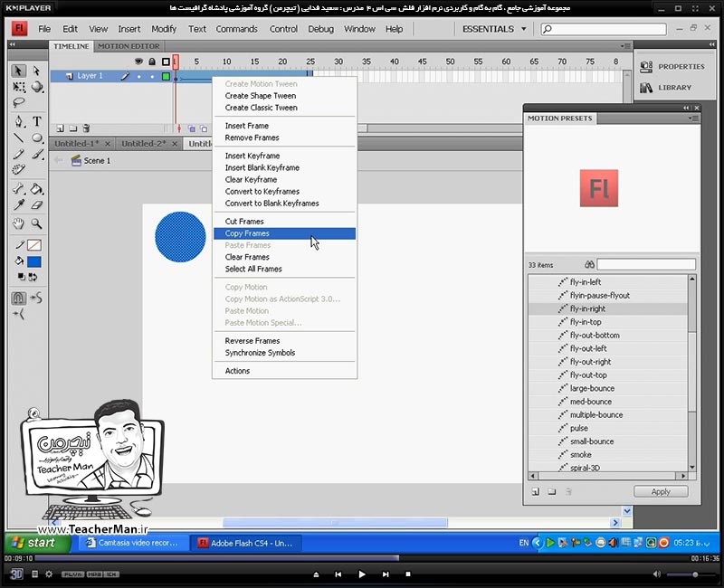This screenshot has height=588, width=724.
Task: Click Adobe Flash CS4 taskbar button
Action: click(x=245, y=544)
